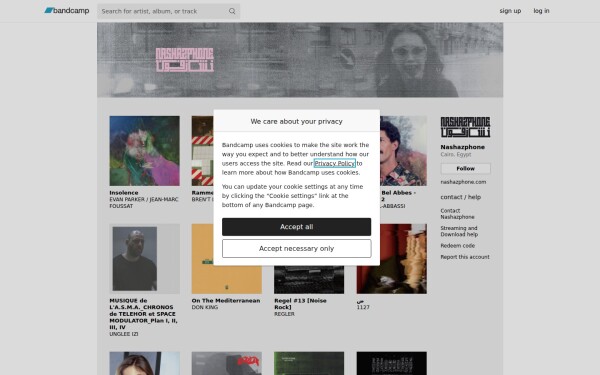Viewport: 600px width, 375px height.
Task: Click the black Nashazphone sidebar logo
Action: (465, 127)
